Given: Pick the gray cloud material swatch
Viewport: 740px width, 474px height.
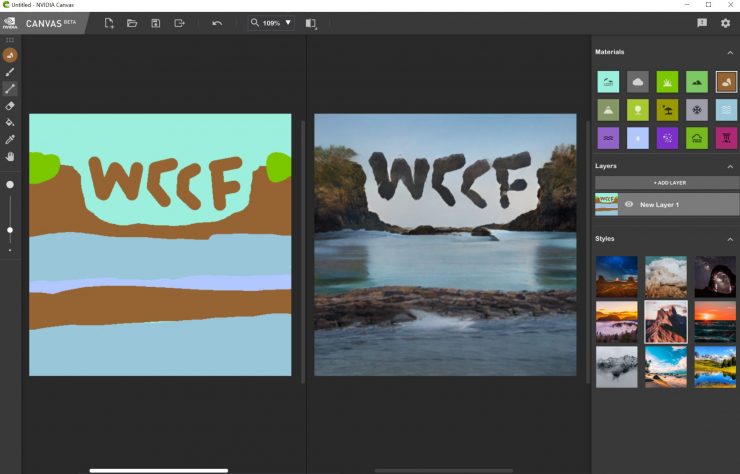Looking at the screenshot, I should [x=638, y=82].
